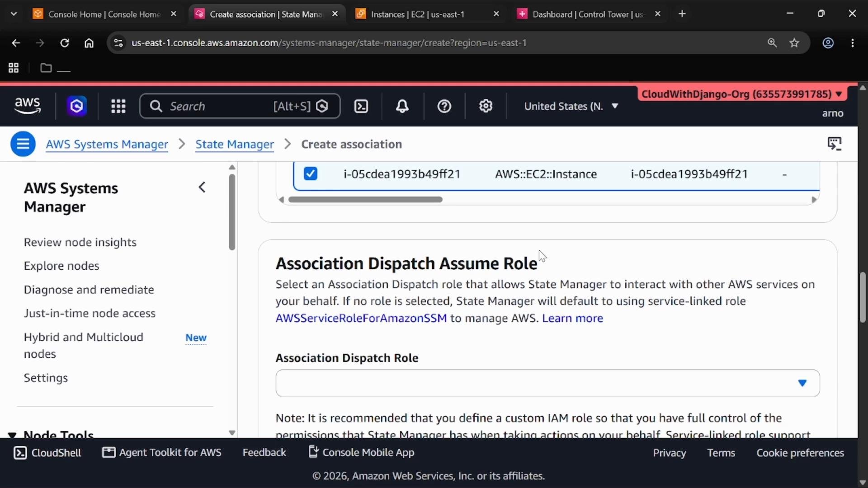The image size is (868, 488).
Task: Uncheck instance i-05cdea1993b49ff21 checkbox
Action: 311,174
